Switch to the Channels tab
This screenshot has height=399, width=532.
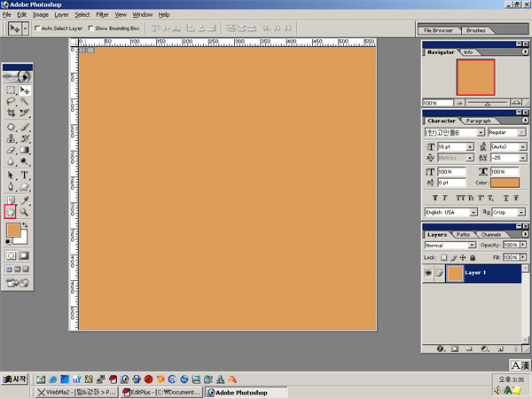(490, 234)
